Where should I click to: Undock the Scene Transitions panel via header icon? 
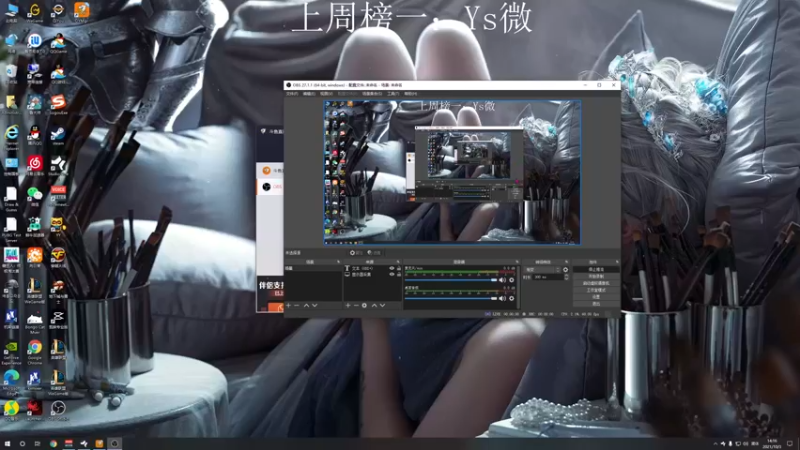(x=566, y=262)
